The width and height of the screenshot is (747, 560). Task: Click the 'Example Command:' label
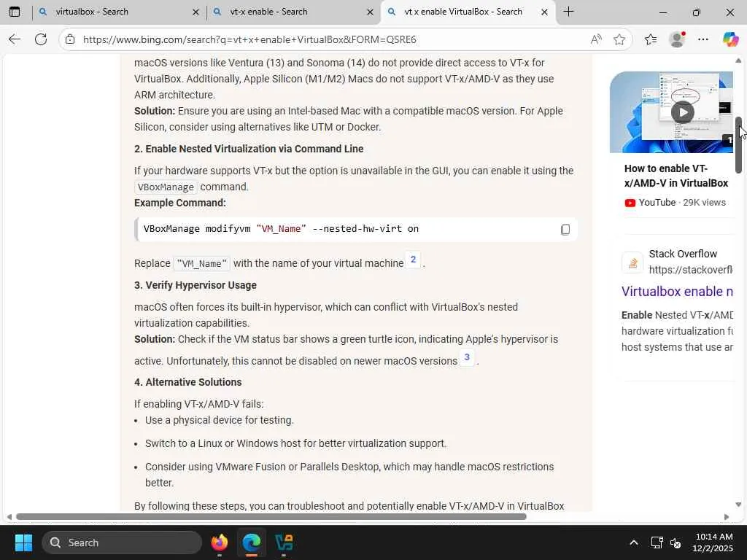(x=180, y=203)
